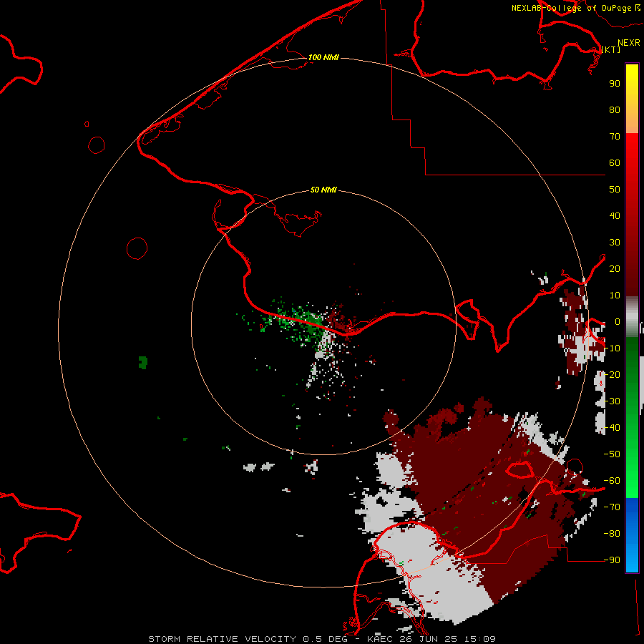Viewport: 644px width, 644px height.
Task: Click the 80 value on the velocity scale
Action: point(615,109)
